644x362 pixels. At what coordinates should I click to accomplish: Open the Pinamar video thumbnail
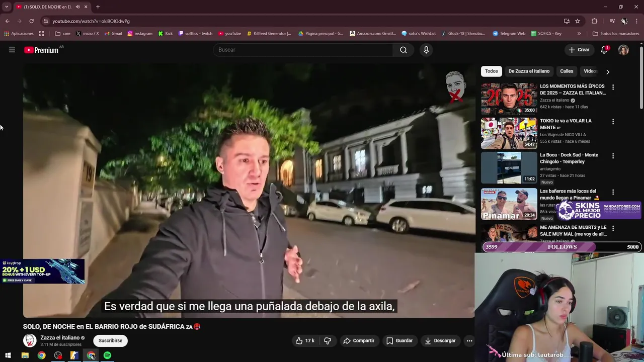pos(509,204)
